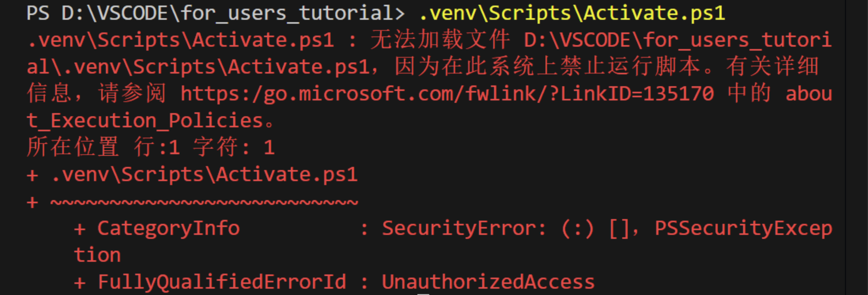Viewport: 868px width, 295px height.
Task: Click the 所在位置 行:1 字符: 1 line
Action: pyautogui.click(x=150, y=147)
